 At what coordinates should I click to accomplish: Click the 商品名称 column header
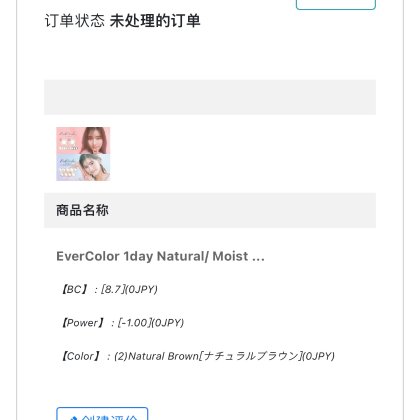(82, 210)
